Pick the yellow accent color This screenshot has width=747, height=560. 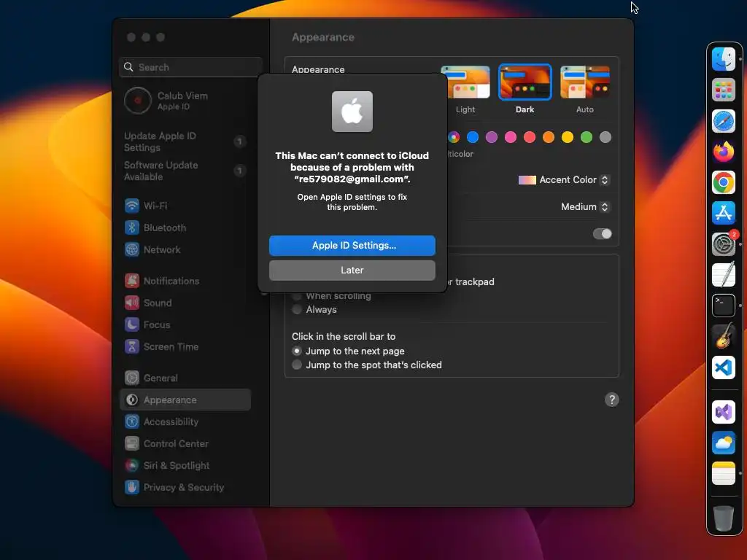coord(568,137)
